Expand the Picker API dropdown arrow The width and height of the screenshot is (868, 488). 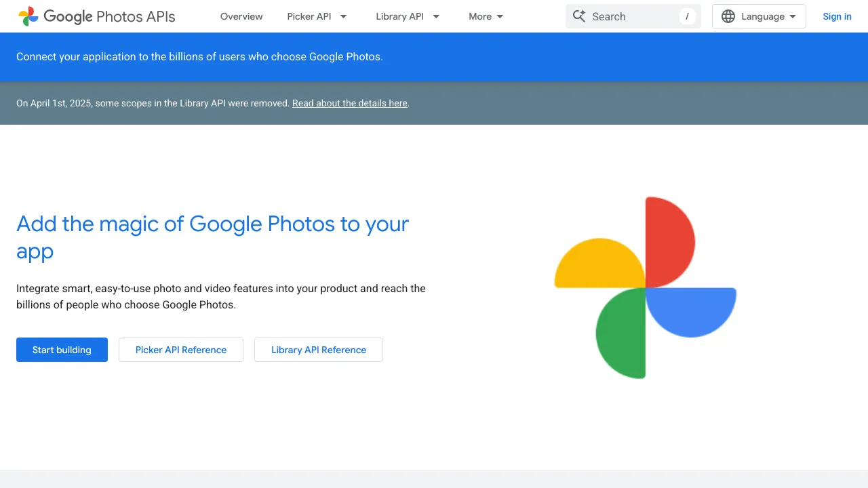343,16
